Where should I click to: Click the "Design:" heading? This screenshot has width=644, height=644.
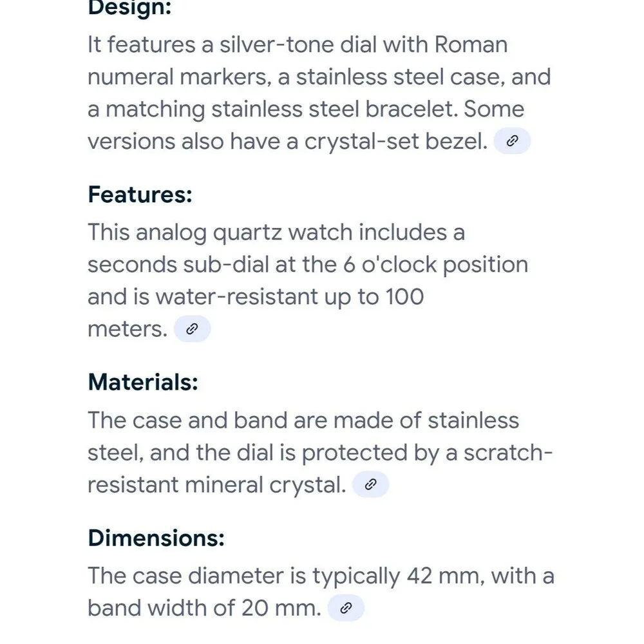[x=130, y=8]
